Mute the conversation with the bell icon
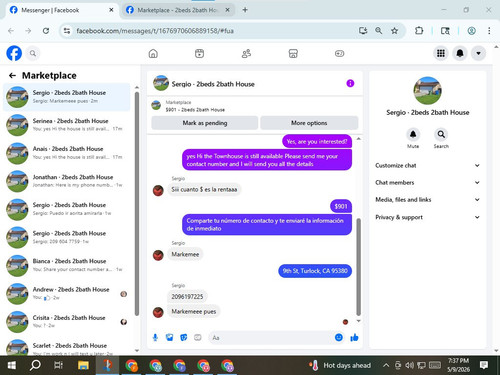This screenshot has width=500, height=375. pyautogui.click(x=413, y=134)
